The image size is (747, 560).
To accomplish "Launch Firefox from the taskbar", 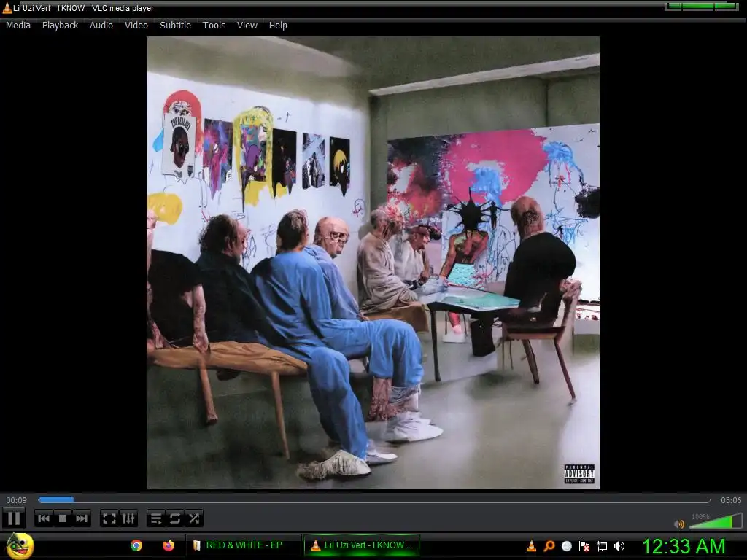I will tap(169, 545).
